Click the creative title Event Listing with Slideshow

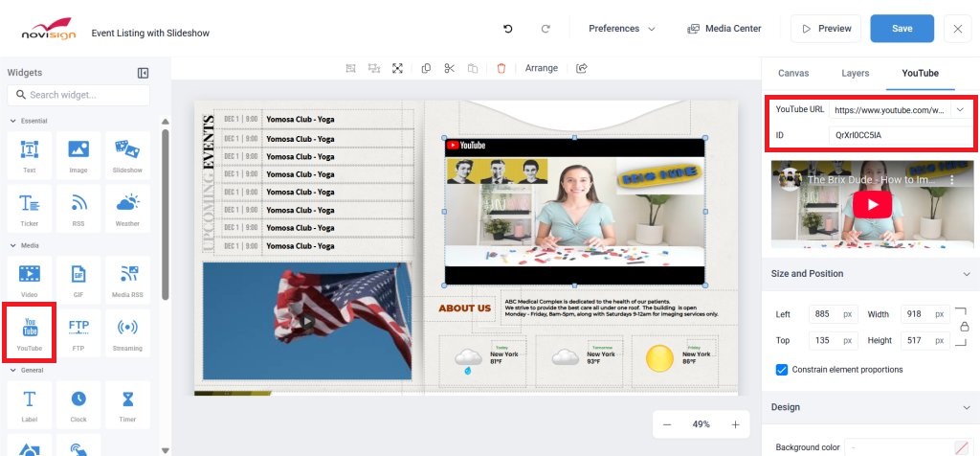pyautogui.click(x=150, y=34)
